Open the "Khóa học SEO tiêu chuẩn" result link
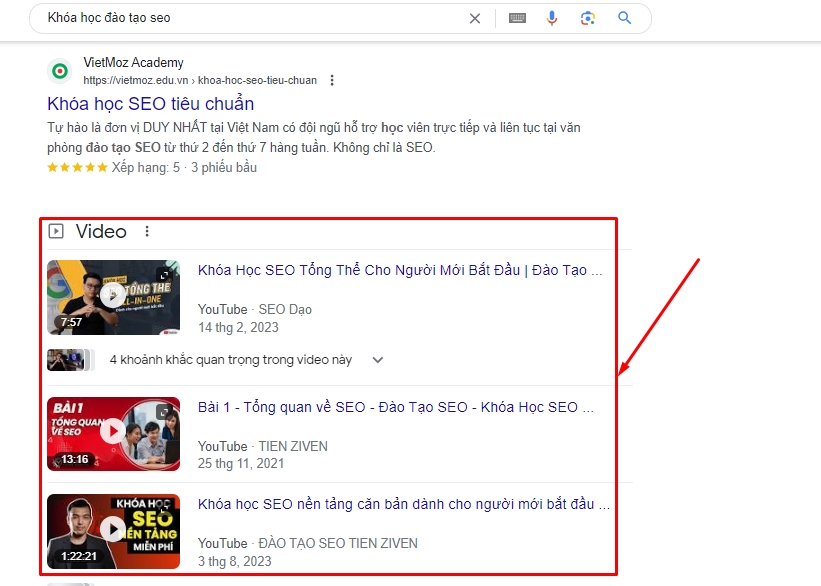This screenshot has width=821, height=586. [150, 104]
